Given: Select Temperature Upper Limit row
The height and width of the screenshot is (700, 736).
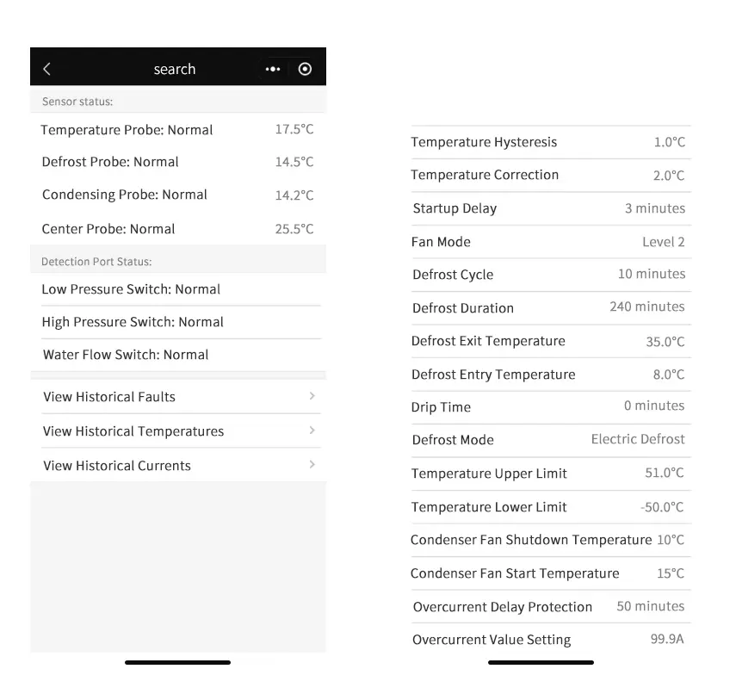Looking at the screenshot, I should (548, 474).
